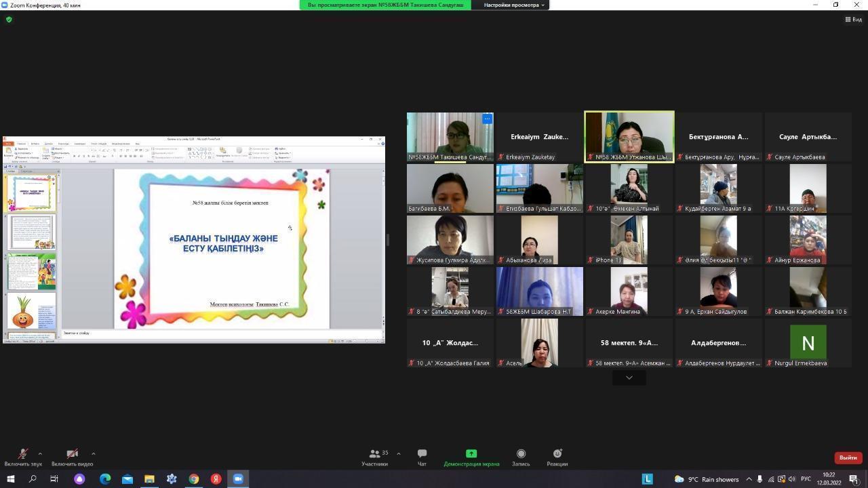Click the divider between shared screen and gallery
This screenshot has height=488, width=868.
tap(388, 240)
